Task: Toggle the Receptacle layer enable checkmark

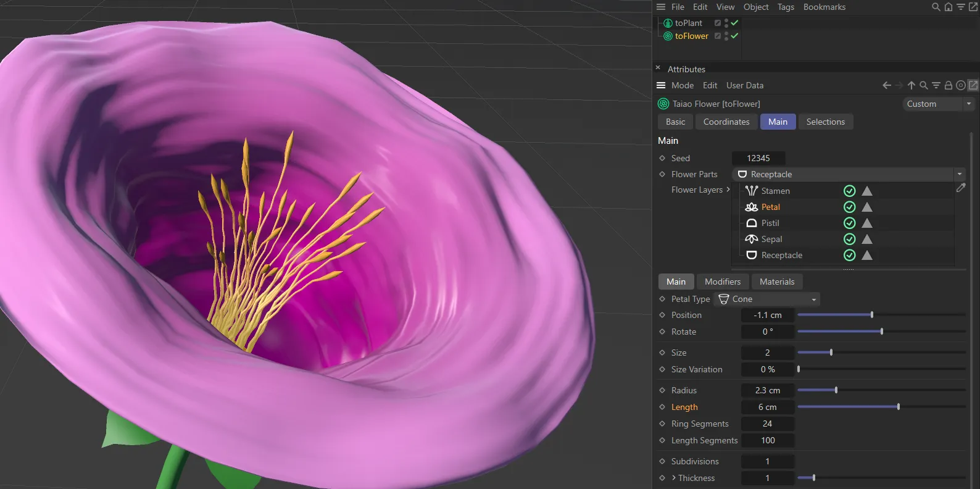Action: (850, 255)
